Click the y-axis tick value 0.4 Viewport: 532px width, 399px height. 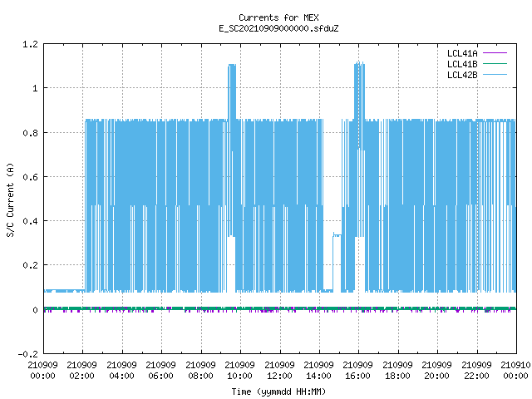point(30,221)
